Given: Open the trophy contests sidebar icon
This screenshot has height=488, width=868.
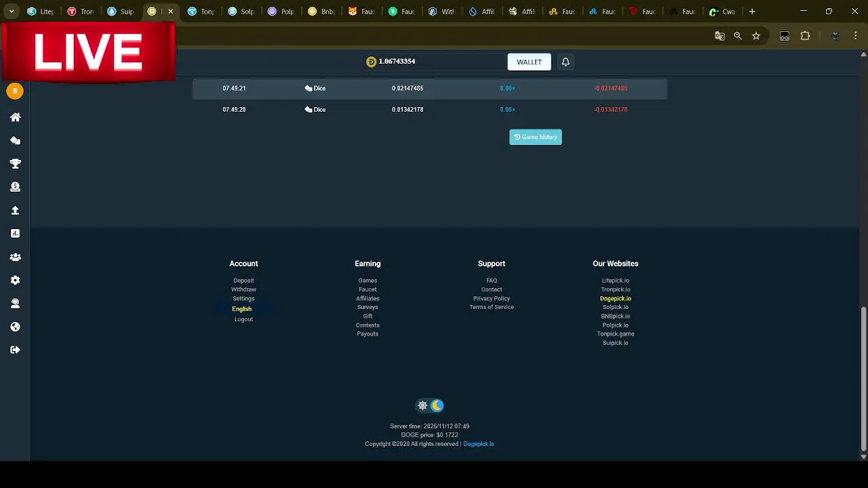Looking at the screenshot, I should click(15, 163).
